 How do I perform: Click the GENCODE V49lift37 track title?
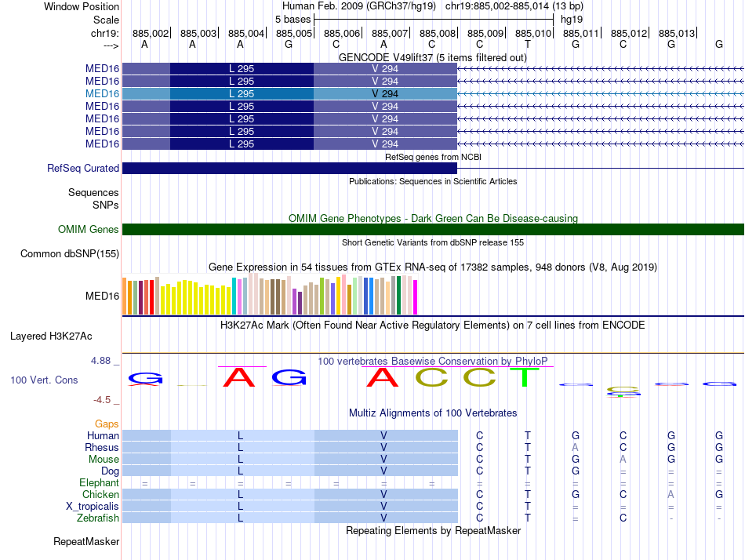click(x=432, y=57)
